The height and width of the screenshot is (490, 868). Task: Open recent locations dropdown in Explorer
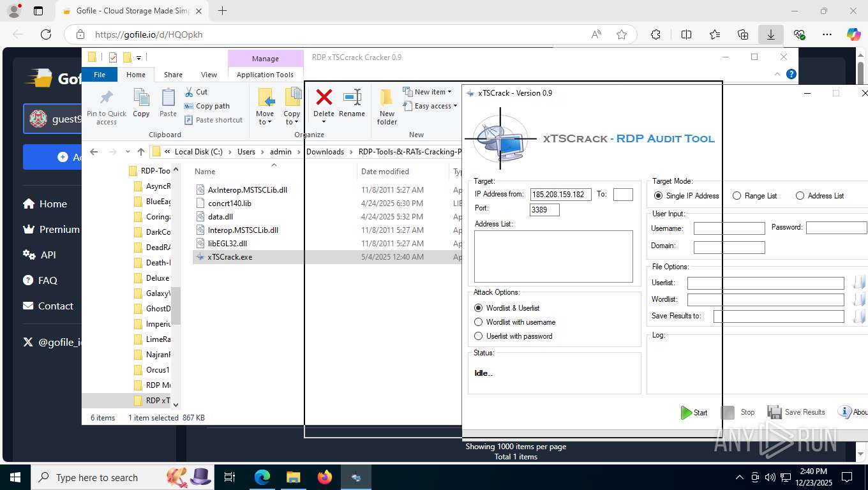(128, 152)
